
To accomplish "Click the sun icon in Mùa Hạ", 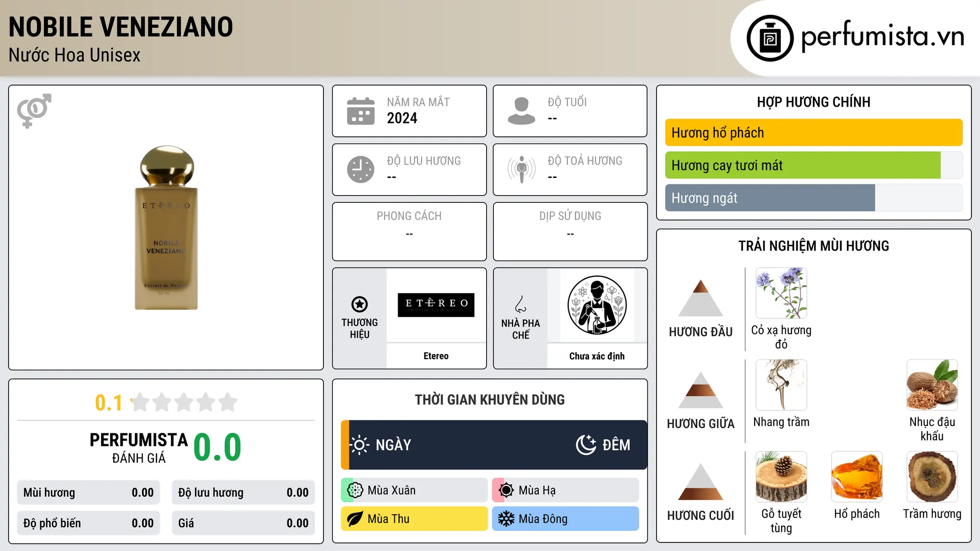I will tap(506, 490).
